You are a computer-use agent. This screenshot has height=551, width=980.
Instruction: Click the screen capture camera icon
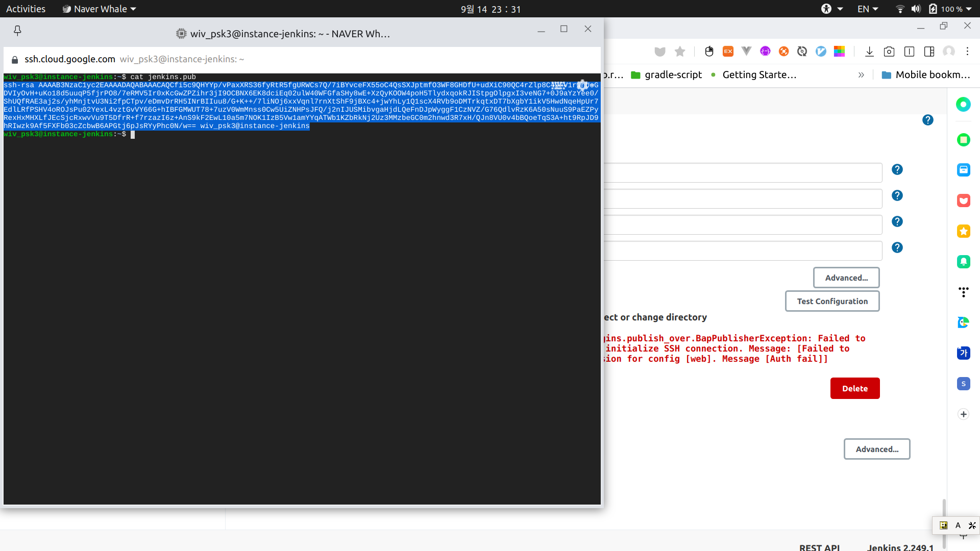pyautogui.click(x=889, y=52)
